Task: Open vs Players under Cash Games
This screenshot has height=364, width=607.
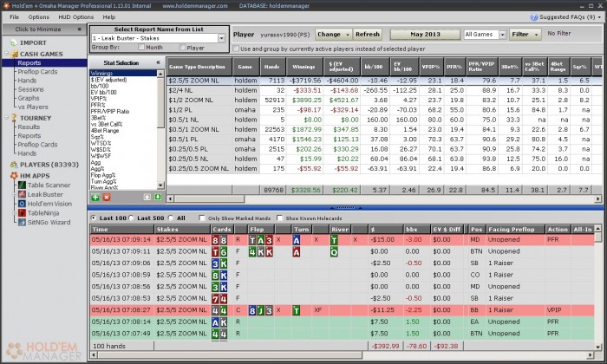Action: [33, 107]
